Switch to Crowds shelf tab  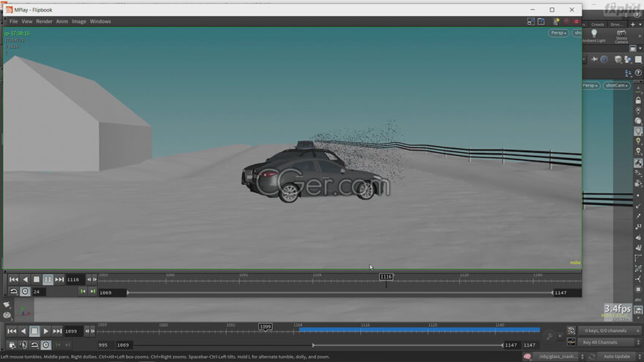click(598, 25)
